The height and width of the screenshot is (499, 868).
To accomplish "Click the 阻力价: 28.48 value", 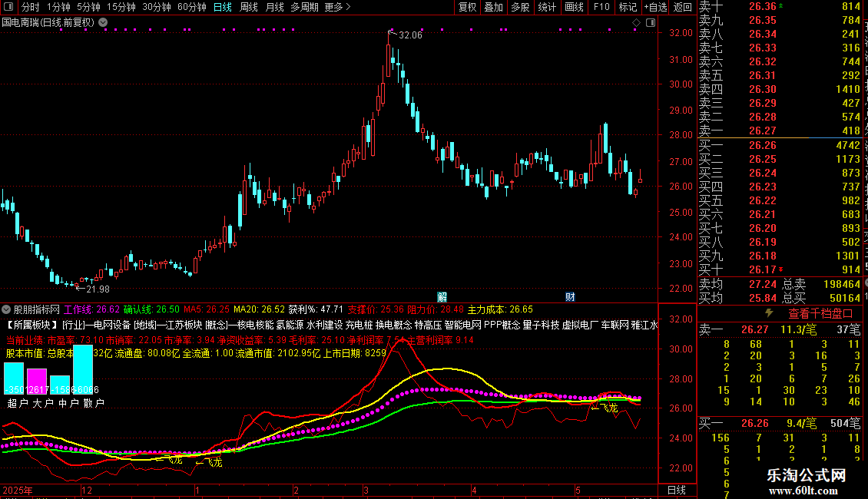I will [x=436, y=309].
